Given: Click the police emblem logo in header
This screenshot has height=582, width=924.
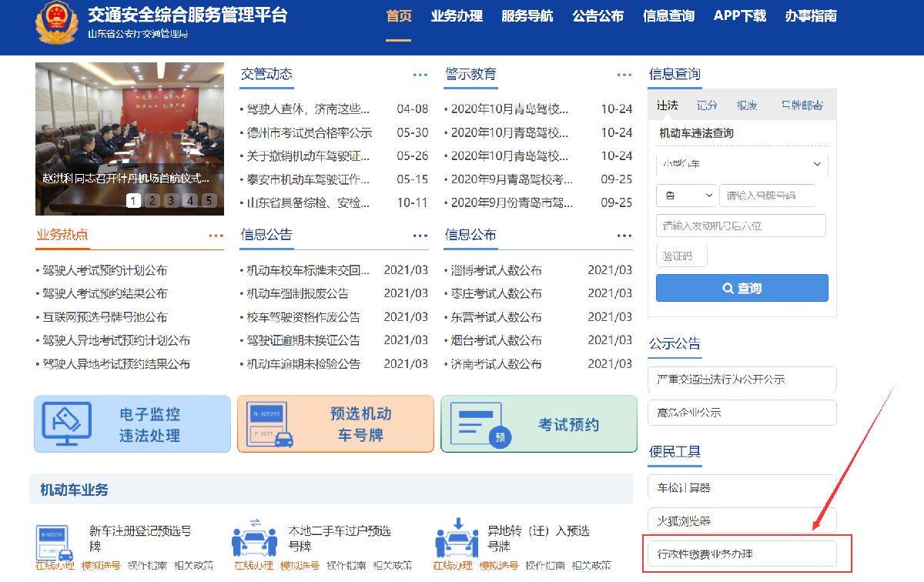Looking at the screenshot, I should 56,23.
